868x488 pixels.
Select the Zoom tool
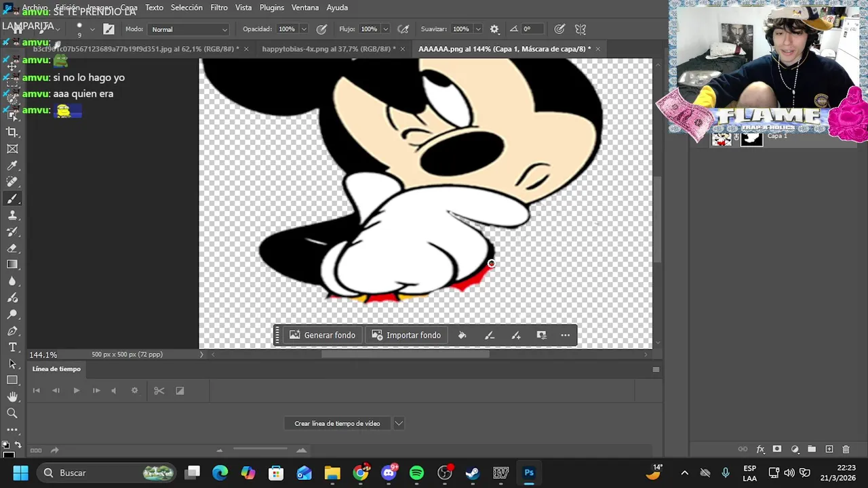tap(12, 413)
